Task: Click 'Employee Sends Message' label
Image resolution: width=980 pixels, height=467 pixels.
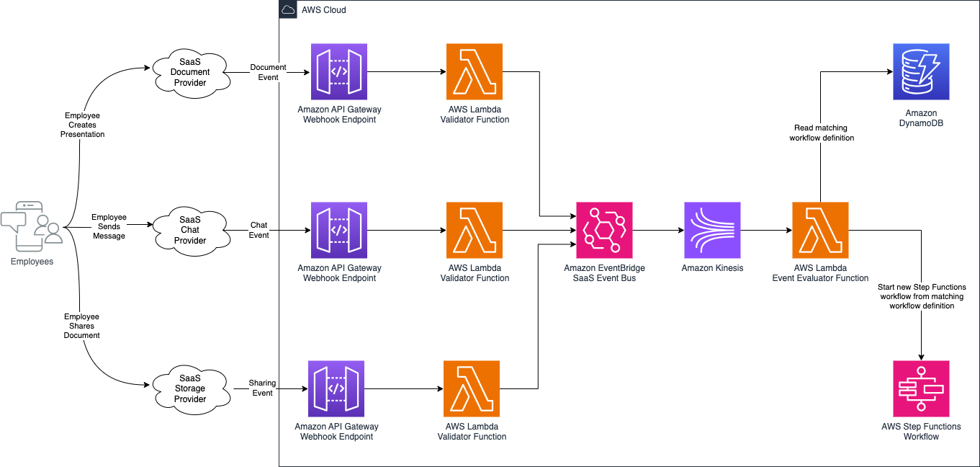Action: [109, 226]
